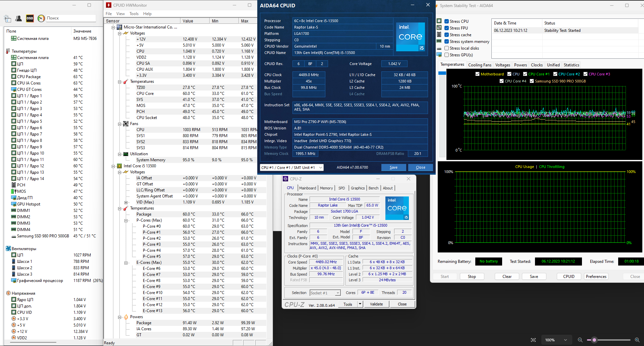644x346 pixels.
Task: Click the Intel Core i5 logo in AIDA64 CPUID
Action: pyautogui.click(x=411, y=37)
